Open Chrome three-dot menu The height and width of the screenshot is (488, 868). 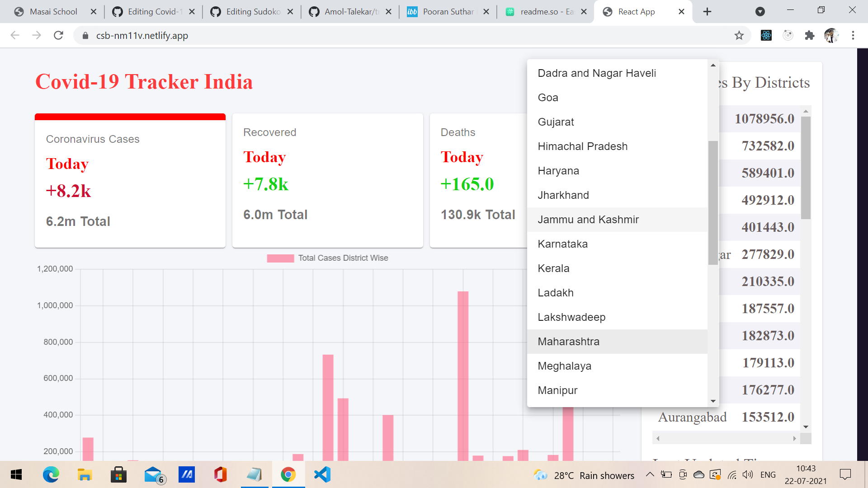coord(853,35)
